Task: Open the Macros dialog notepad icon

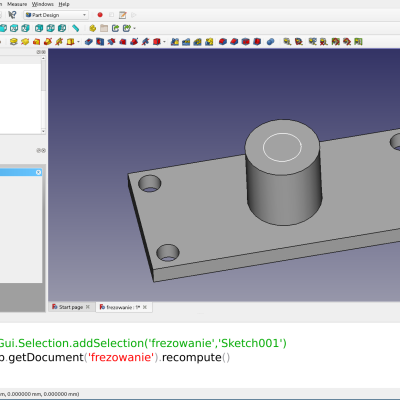Action: coord(123,15)
